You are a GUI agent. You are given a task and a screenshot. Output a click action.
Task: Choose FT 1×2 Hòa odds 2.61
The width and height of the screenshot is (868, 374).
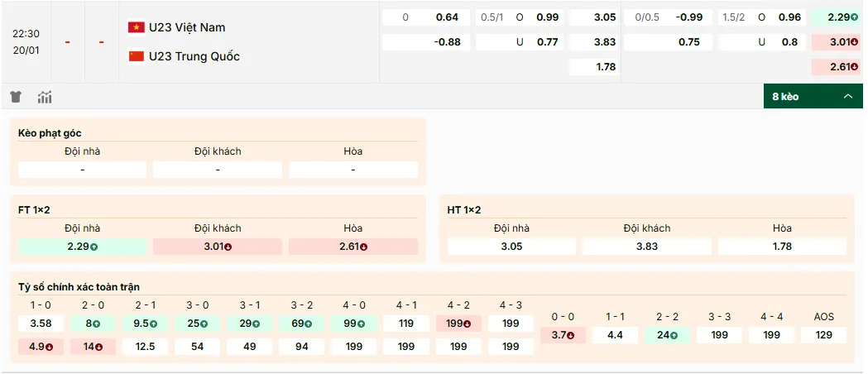[x=353, y=247]
